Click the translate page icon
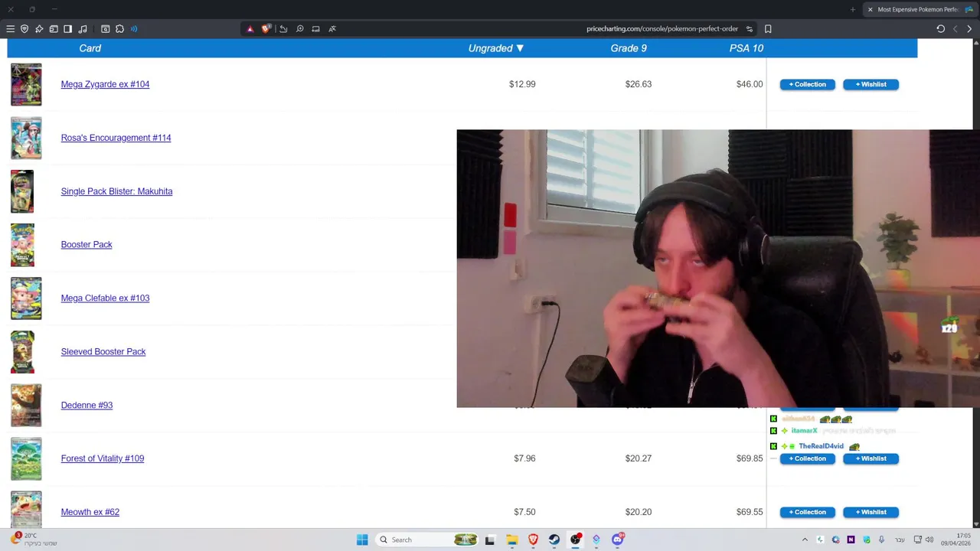 332,29
